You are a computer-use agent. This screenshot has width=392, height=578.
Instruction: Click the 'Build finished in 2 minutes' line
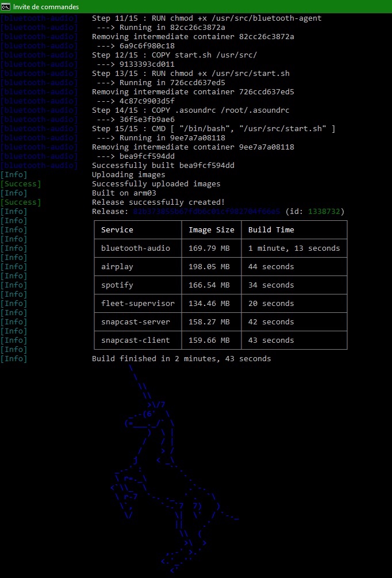[182, 359]
